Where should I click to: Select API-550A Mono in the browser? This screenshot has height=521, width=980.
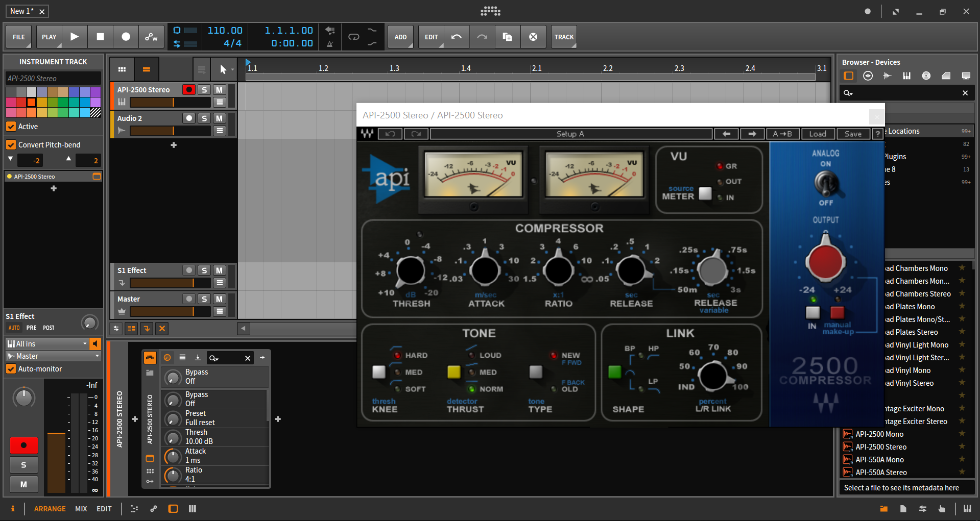pyautogui.click(x=879, y=460)
